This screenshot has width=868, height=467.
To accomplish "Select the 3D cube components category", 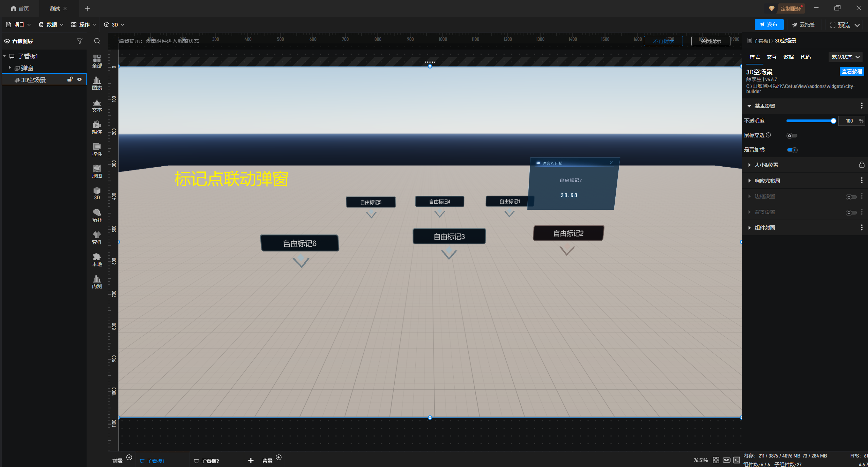I will pos(97,193).
